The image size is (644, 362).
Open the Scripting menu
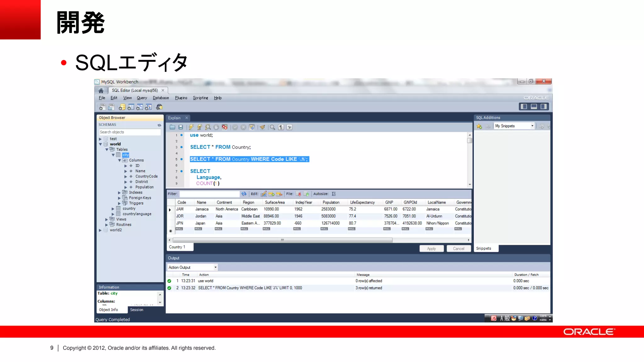point(201,98)
